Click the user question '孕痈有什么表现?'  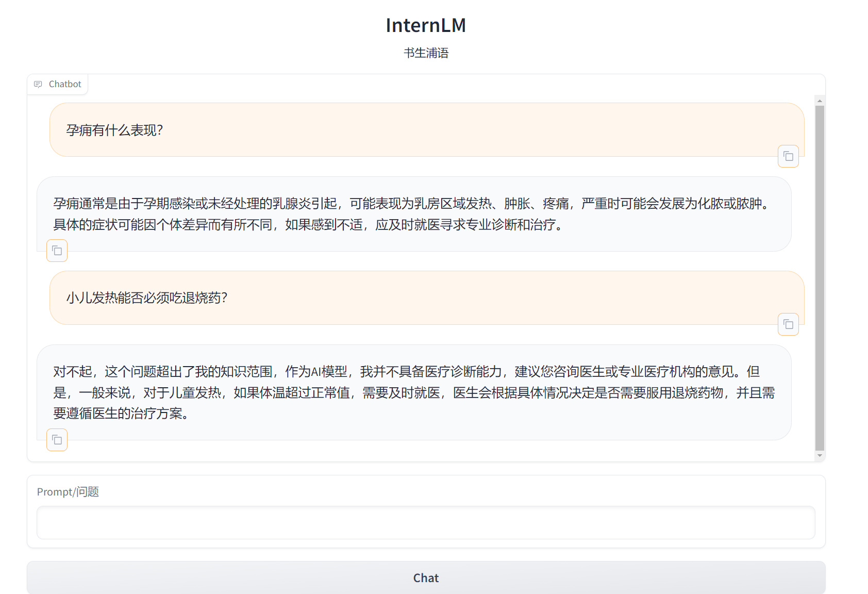pos(114,130)
